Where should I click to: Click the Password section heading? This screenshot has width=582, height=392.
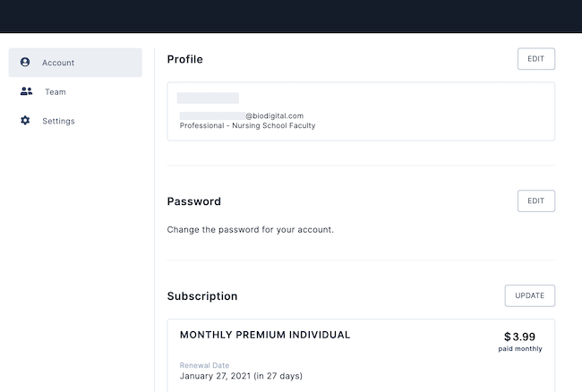click(x=193, y=201)
